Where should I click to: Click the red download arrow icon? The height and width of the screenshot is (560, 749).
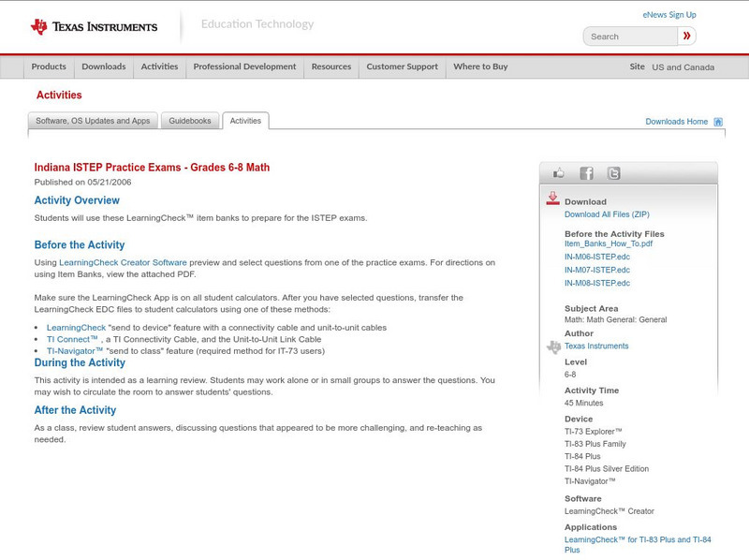coord(552,198)
